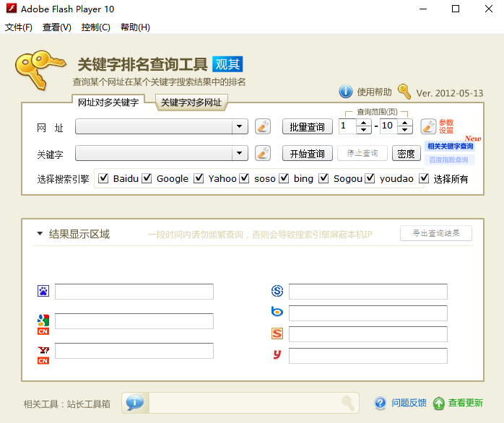Decrease the end page value

click(405, 130)
